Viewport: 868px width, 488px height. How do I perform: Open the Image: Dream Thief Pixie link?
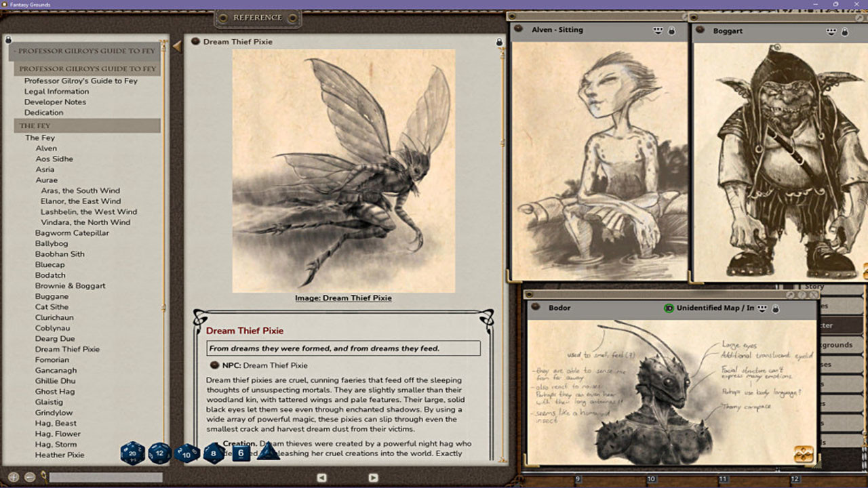coord(342,298)
